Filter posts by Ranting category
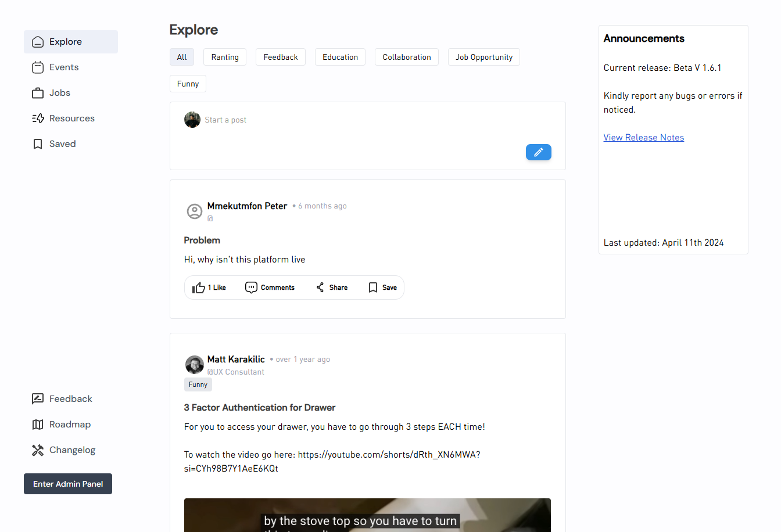Image resolution: width=781 pixels, height=532 pixels. pos(225,57)
